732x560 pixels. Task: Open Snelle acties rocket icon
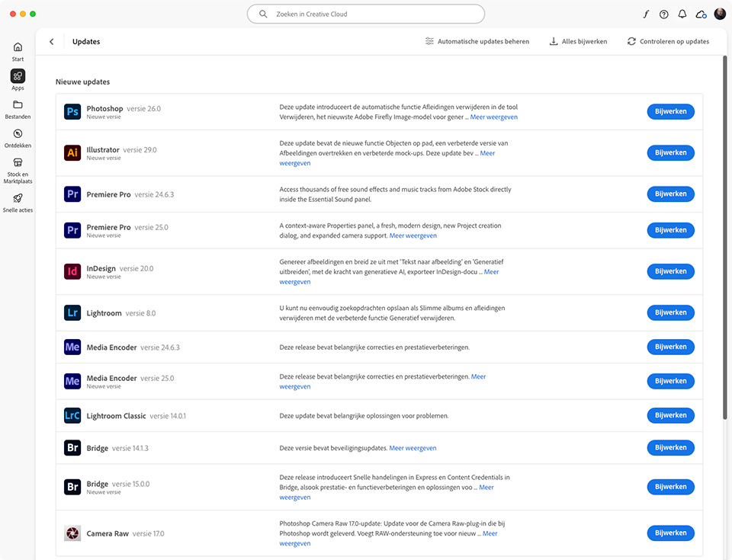(18, 198)
